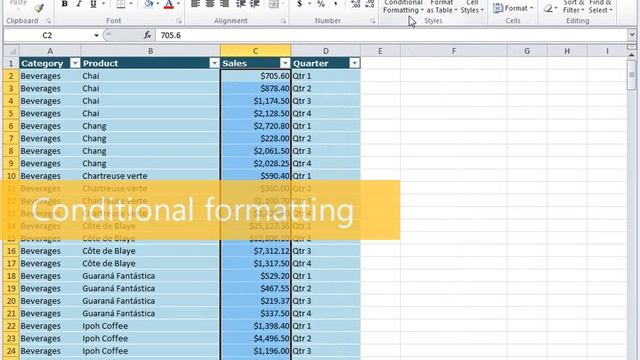Click Qtr 4 in row 5
The height and width of the screenshot is (360, 640).
pos(302,113)
